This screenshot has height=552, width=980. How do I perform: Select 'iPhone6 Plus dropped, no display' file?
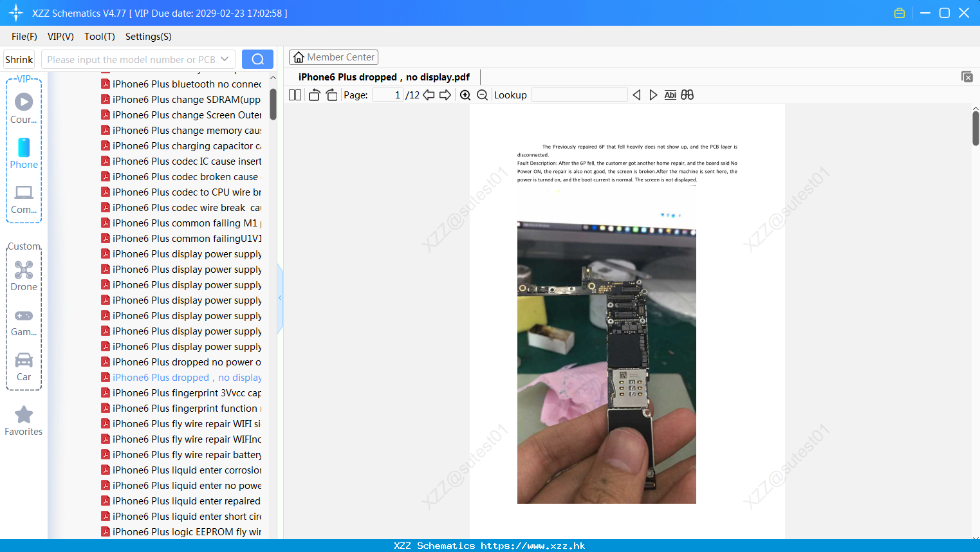click(181, 378)
